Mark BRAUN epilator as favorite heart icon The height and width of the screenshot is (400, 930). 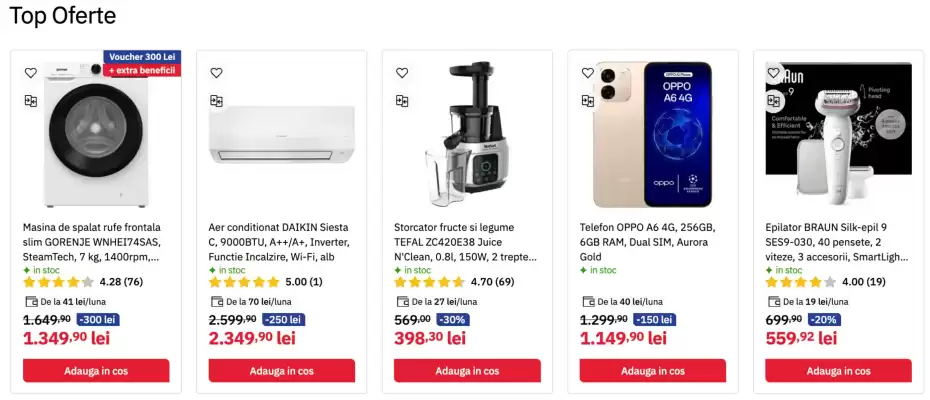tap(773, 73)
